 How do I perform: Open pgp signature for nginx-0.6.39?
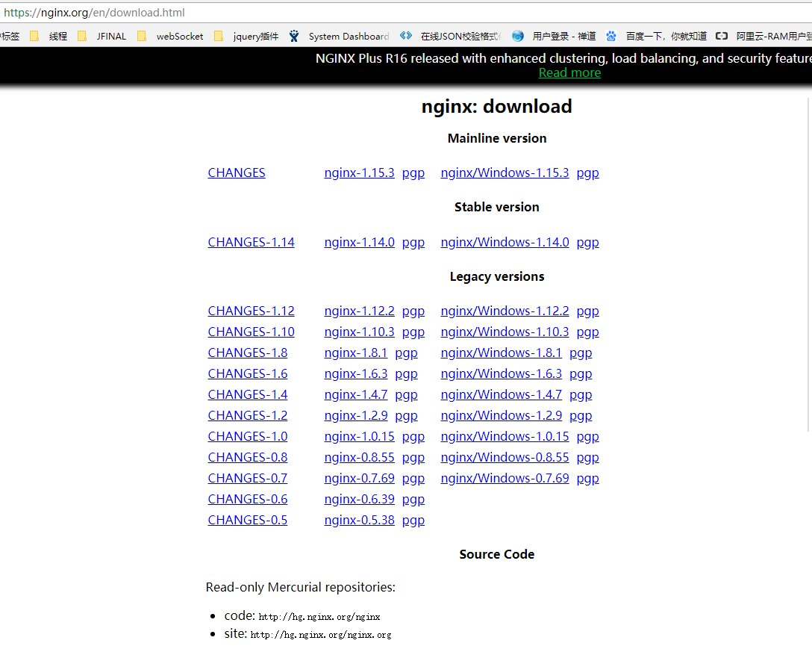[x=413, y=500]
